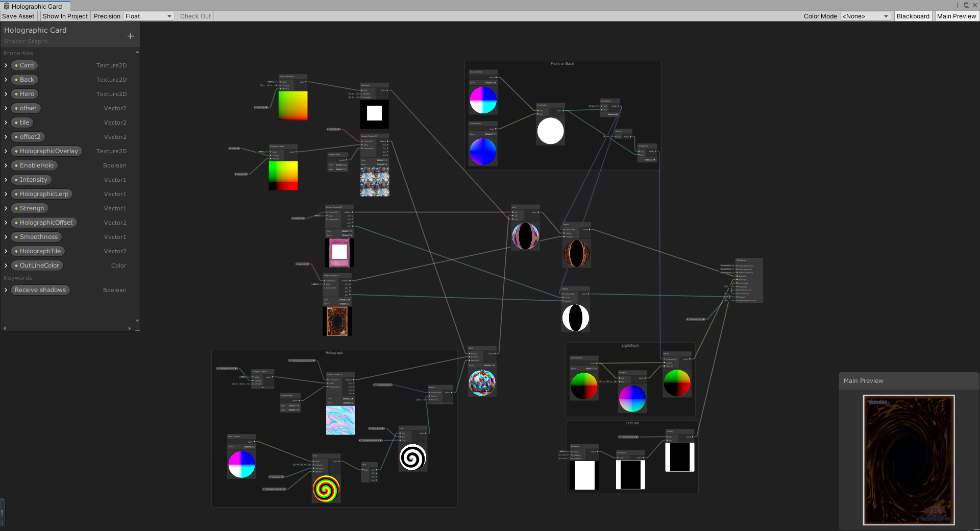Expand the Card property row
The image size is (980, 531).
click(6, 65)
